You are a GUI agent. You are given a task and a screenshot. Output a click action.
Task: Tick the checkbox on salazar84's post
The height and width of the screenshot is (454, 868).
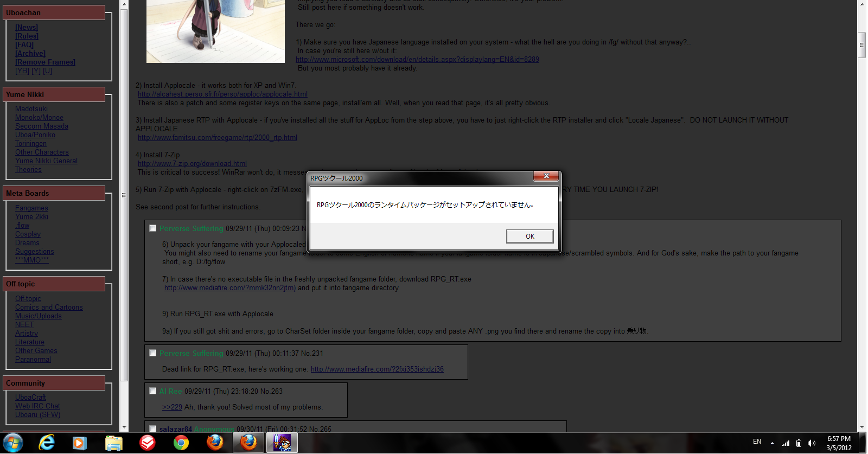[x=152, y=429]
